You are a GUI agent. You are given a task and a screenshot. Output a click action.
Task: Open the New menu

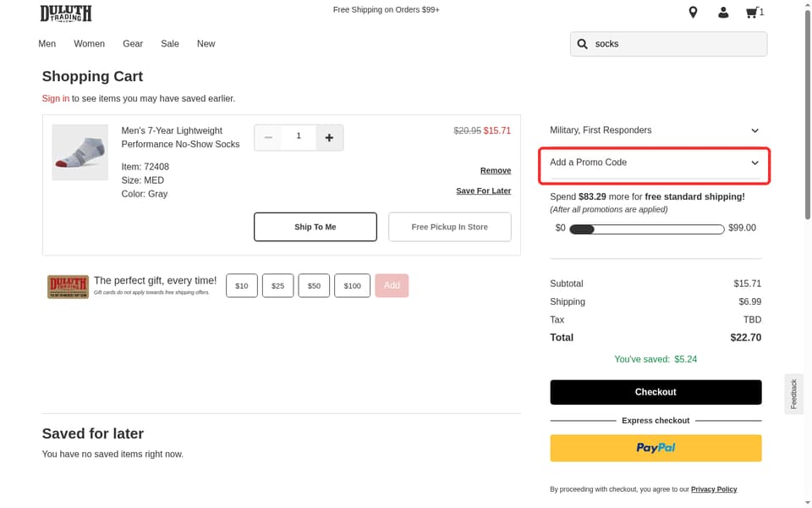coord(206,44)
